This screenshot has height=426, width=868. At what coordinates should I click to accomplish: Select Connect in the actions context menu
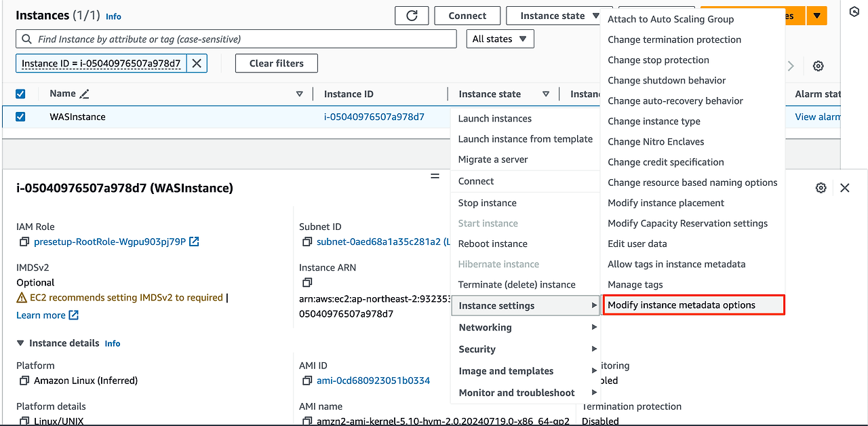pos(526,181)
